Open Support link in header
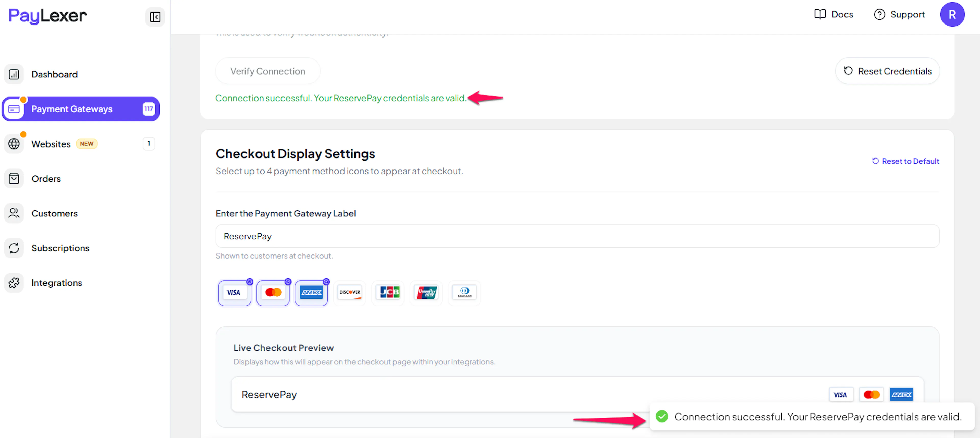This screenshot has height=438, width=980. [899, 15]
